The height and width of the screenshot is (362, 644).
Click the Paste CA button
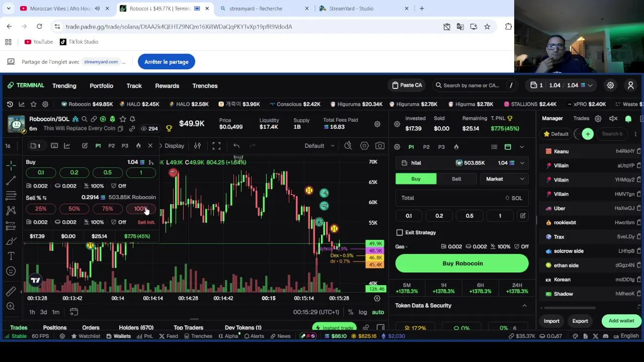(407, 85)
